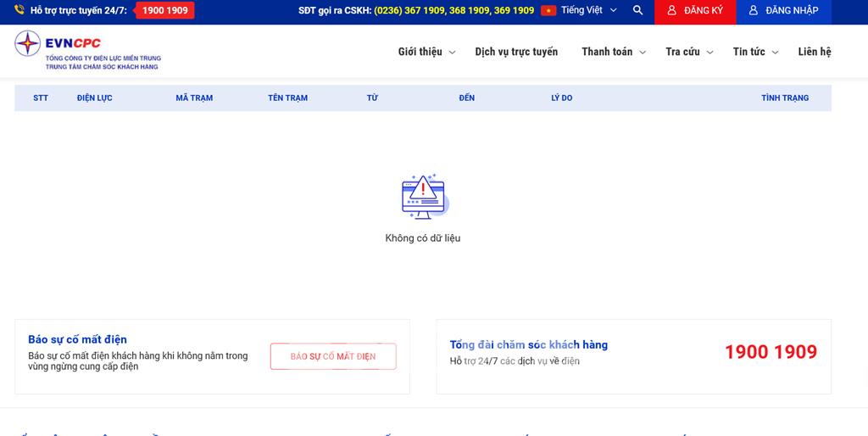868x436 pixels.
Task: Click the TÌNH TRẠNG column header
Action: [x=785, y=98]
